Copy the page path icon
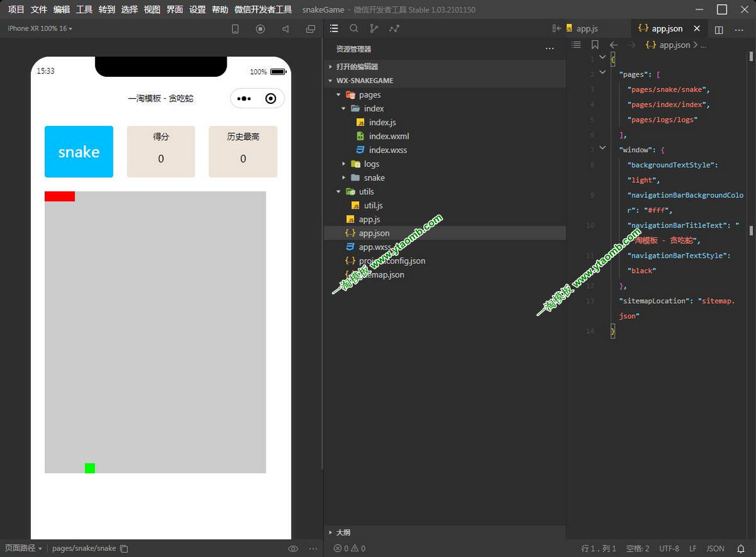 pos(124,549)
